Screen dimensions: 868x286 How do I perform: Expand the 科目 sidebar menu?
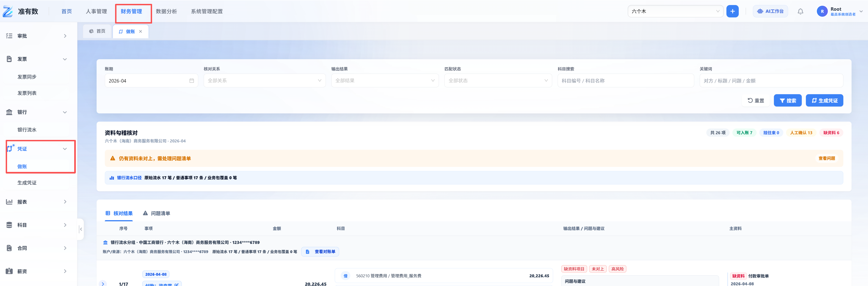coord(65,225)
